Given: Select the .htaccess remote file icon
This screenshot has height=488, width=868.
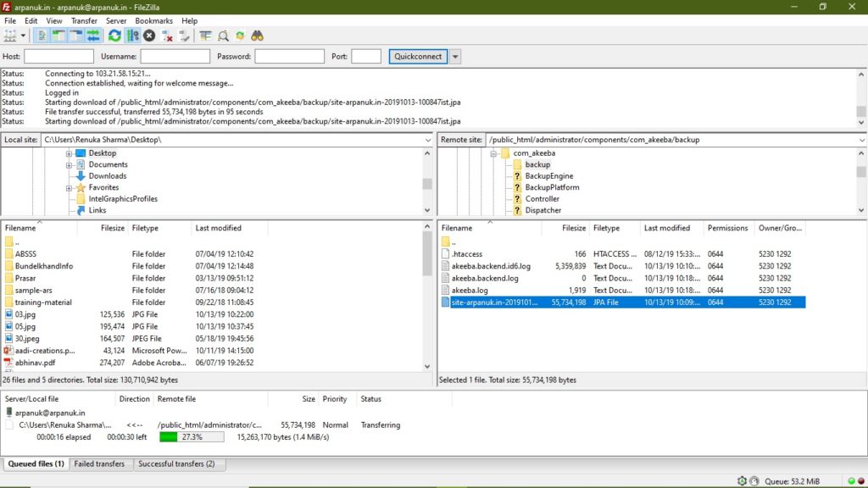Looking at the screenshot, I should click(x=445, y=254).
